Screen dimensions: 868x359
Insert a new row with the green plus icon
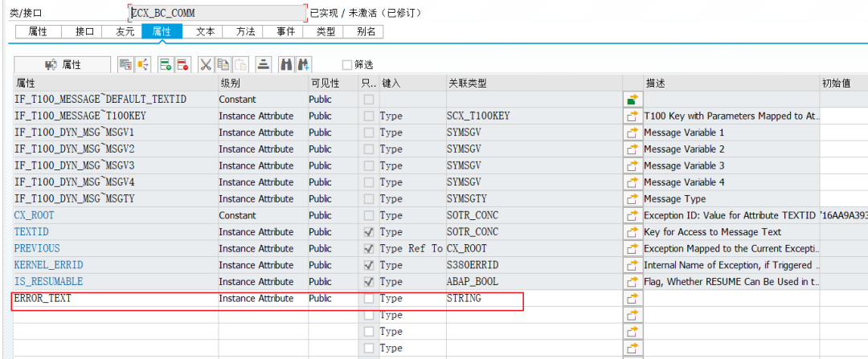(x=166, y=65)
